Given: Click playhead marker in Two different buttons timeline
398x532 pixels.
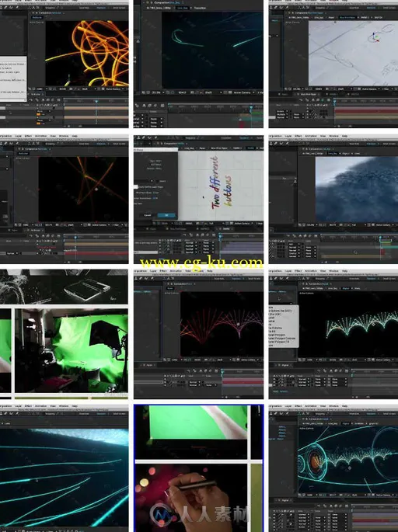Looking at the screenshot, I should tap(220, 236).
